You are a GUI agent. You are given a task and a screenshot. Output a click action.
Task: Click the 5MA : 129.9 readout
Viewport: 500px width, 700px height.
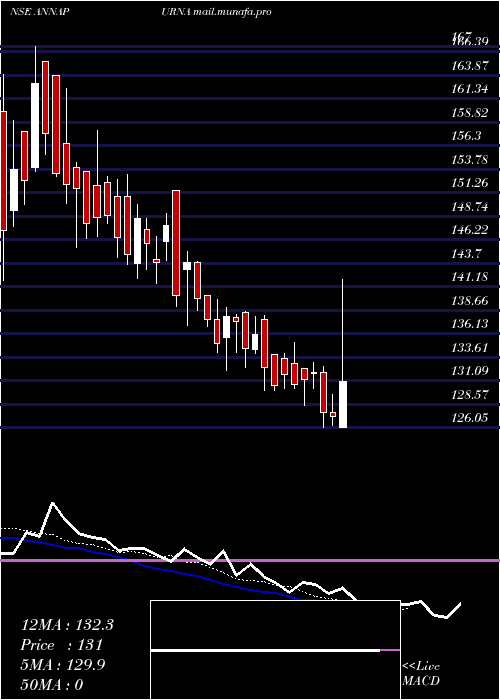coord(63,665)
